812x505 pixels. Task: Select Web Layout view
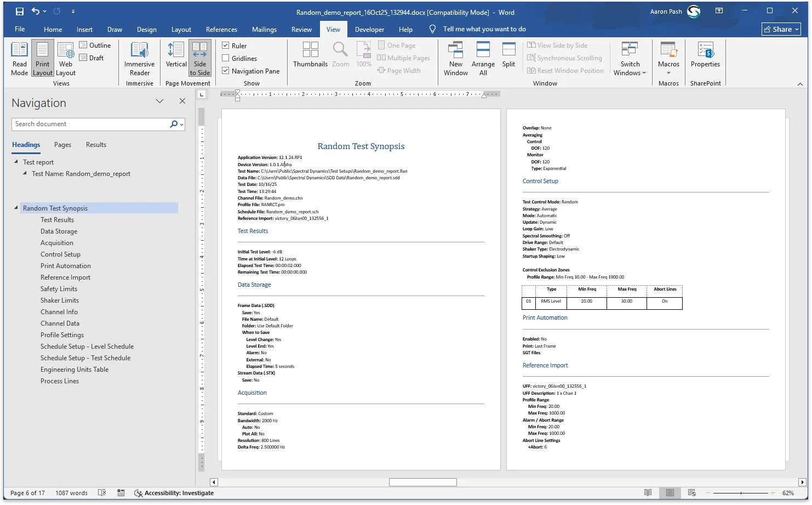click(65, 58)
